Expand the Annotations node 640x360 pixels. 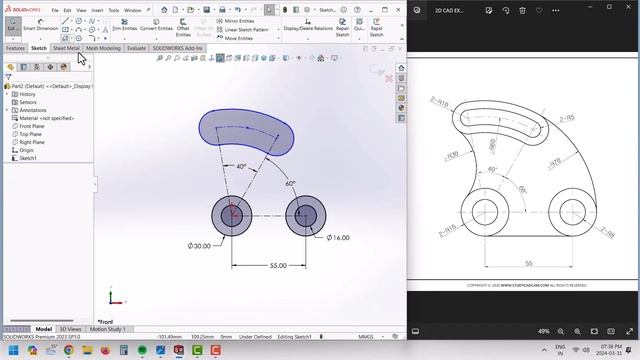(7, 110)
